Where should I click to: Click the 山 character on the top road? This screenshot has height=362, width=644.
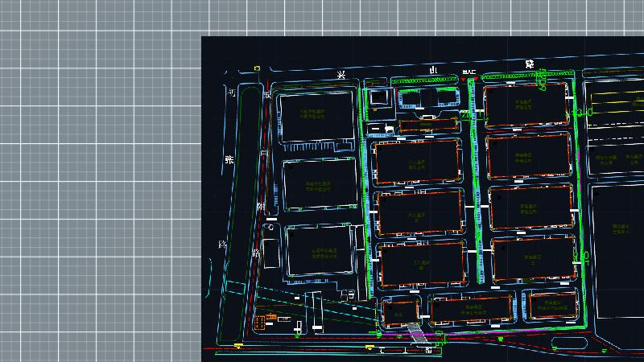(x=433, y=72)
